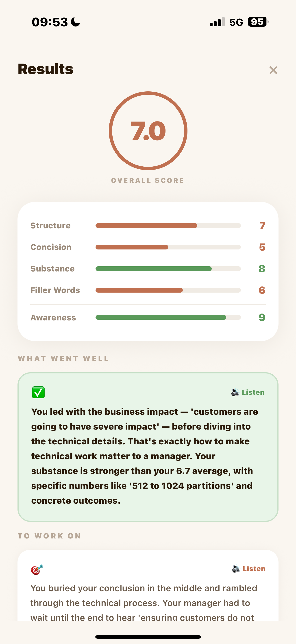Screen dimensions: 296x644
Task: Play audio with the orange Listen button
Action: click(254, 569)
